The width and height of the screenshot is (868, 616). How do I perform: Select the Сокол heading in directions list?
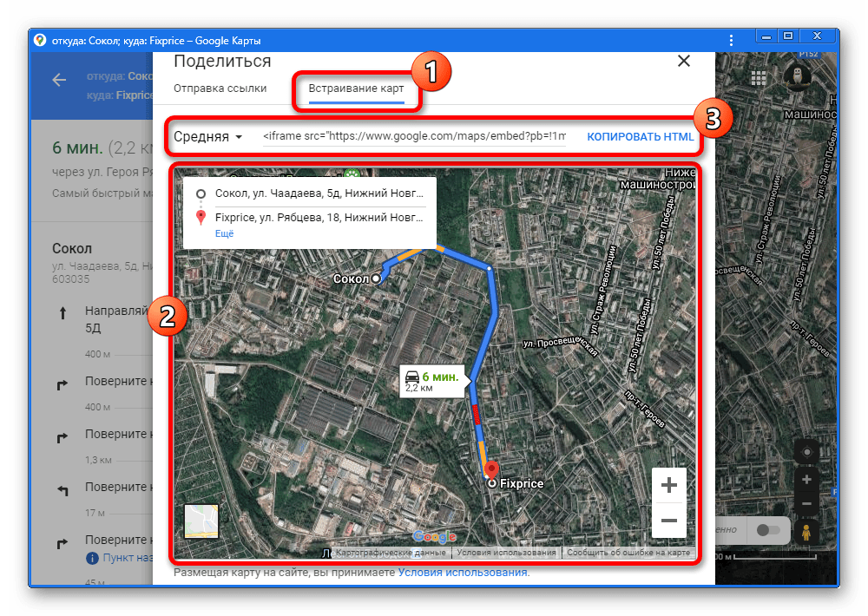point(72,248)
